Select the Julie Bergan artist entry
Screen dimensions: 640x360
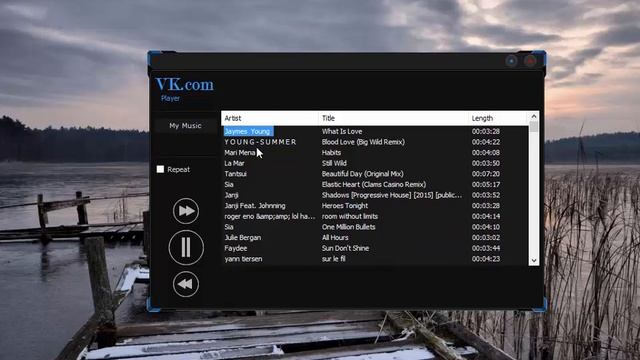tap(243, 238)
